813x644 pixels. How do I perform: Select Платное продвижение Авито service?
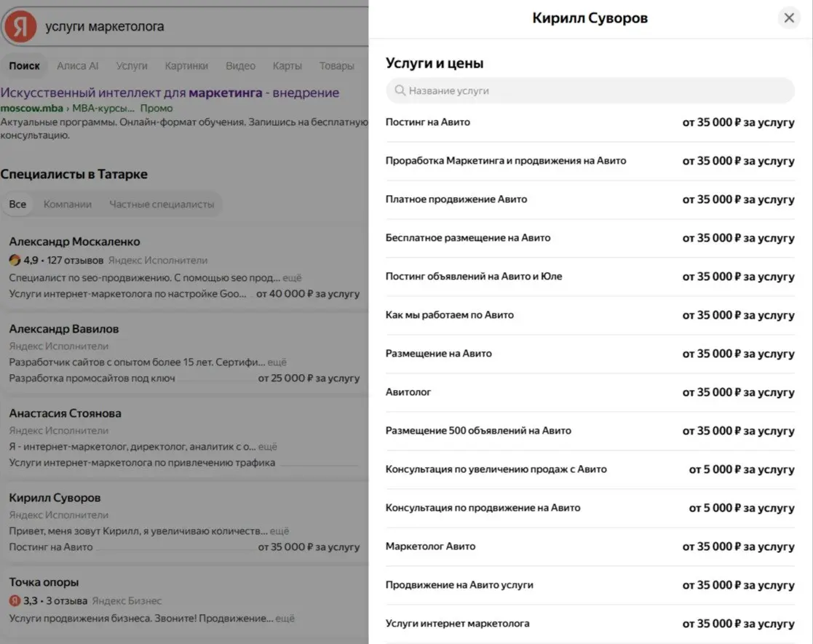coord(590,199)
